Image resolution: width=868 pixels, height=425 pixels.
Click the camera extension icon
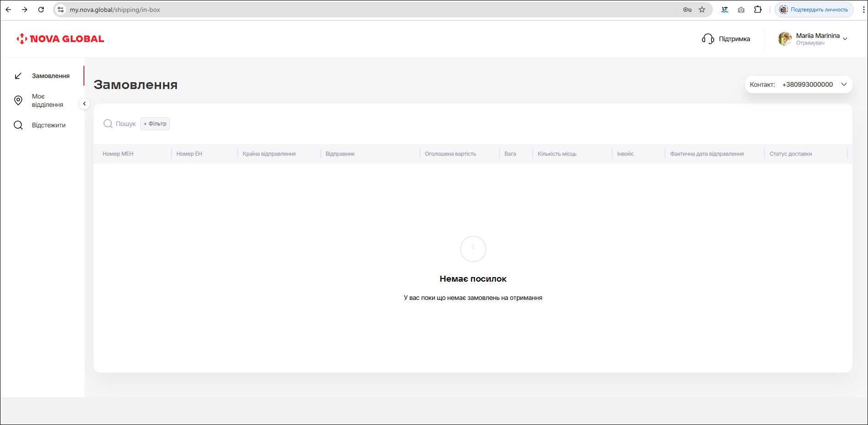click(741, 10)
